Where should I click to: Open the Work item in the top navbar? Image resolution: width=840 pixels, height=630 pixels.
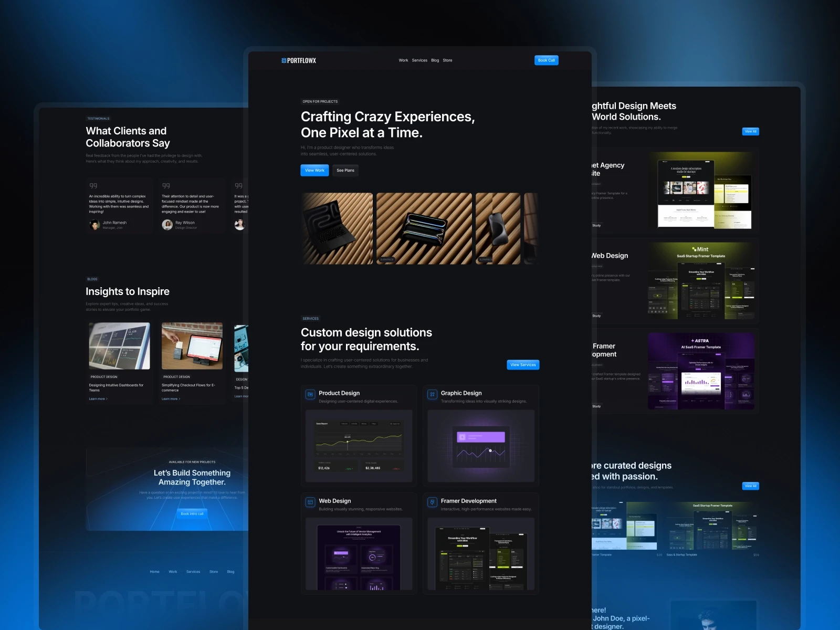click(x=403, y=60)
